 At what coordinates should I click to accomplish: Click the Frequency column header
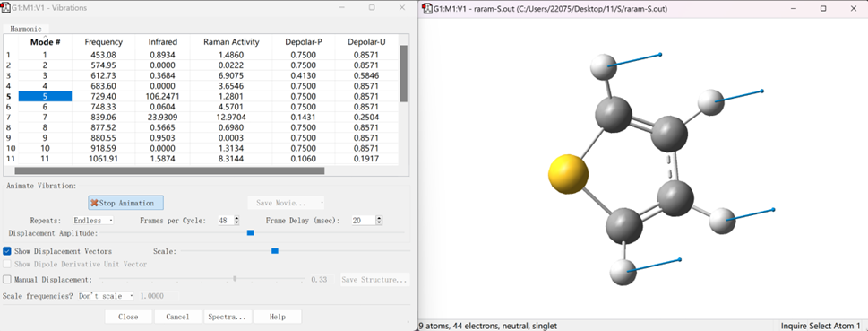[104, 41]
